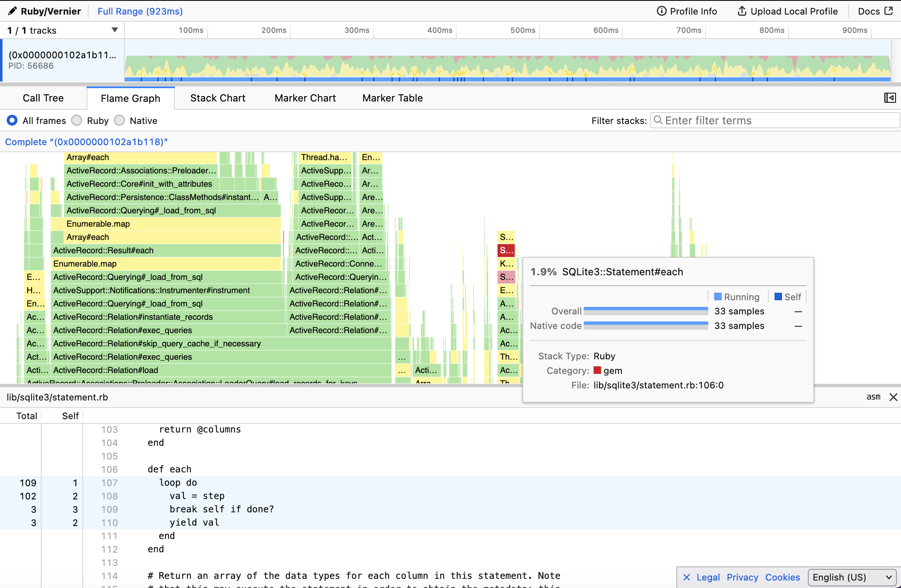Screen dimensions: 901x588
Task: Click the Upload Local Profile icon
Action: point(742,11)
